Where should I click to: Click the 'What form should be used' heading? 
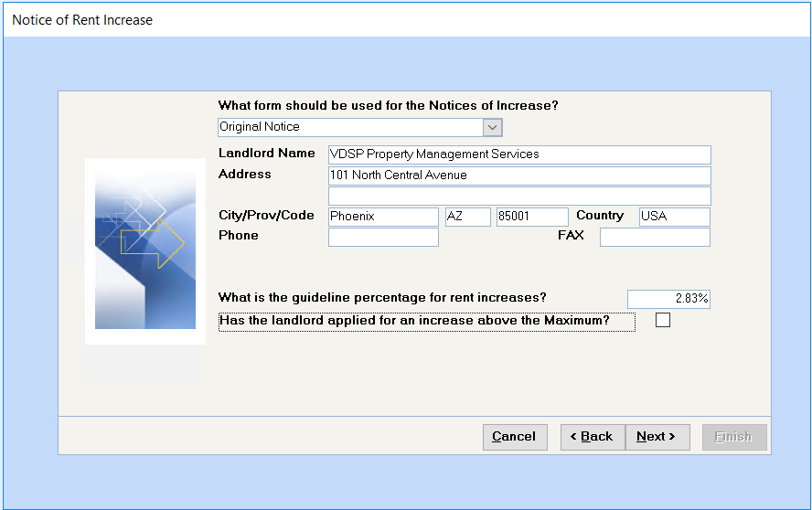pos(388,105)
